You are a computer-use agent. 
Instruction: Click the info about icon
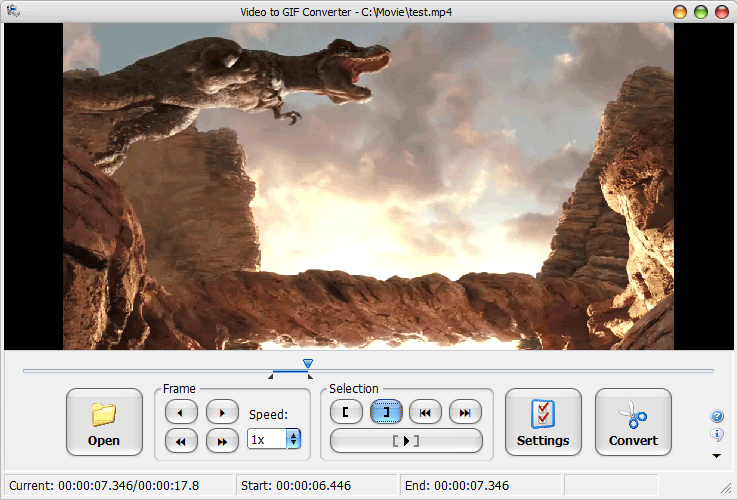click(x=717, y=435)
